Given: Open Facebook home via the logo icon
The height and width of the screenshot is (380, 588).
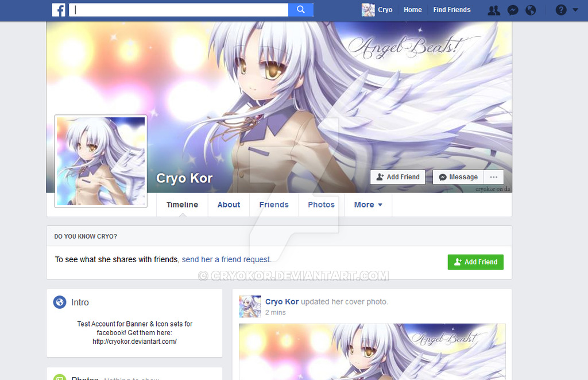Looking at the screenshot, I should 59,10.
